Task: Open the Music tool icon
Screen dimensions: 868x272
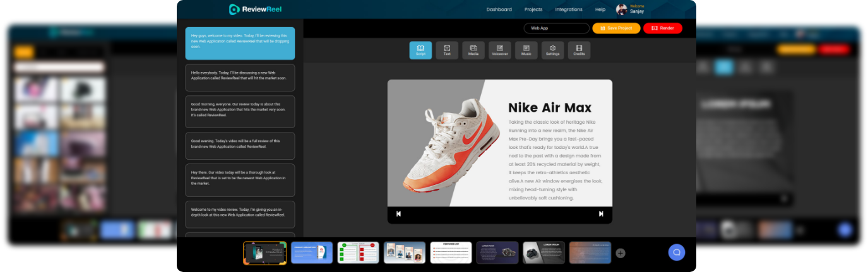Action: tap(526, 50)
